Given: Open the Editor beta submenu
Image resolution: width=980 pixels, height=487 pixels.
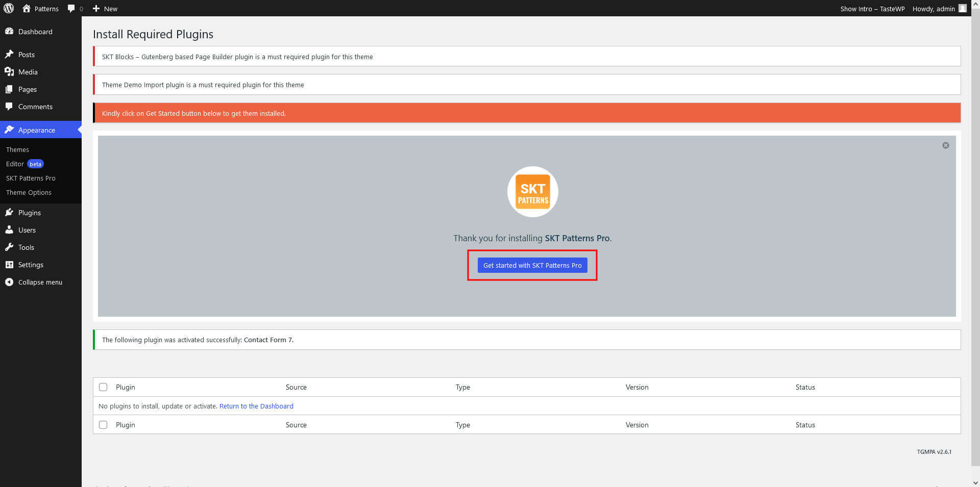Looking at the screenshot, I should tap(24, 164).
